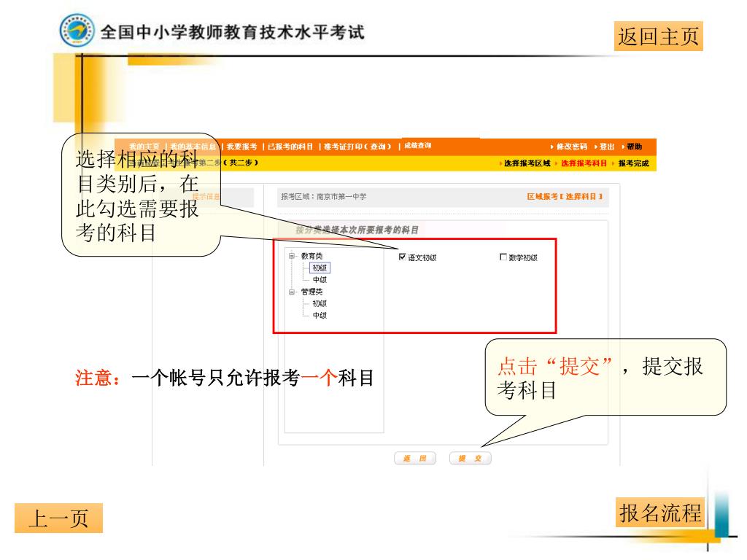Image resolution: width=747 pixels, height=560 pixels.
Task: Click the 提交 button
Action: [x=470, y=458]
